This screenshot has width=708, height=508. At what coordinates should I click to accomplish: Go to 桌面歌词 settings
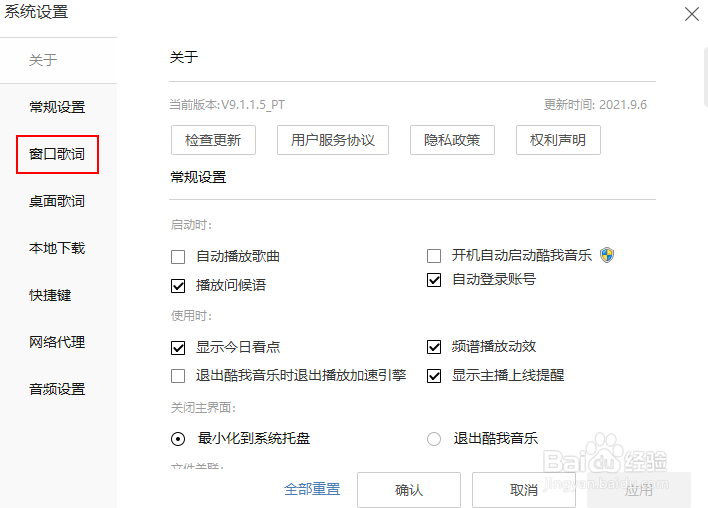pyautogui.click(x=57, y=201)
